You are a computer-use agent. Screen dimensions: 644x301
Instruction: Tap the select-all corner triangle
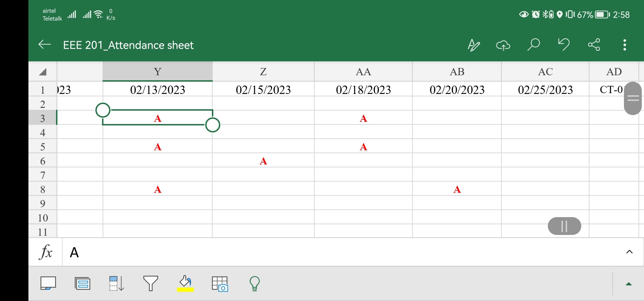[x=43, y=72]
